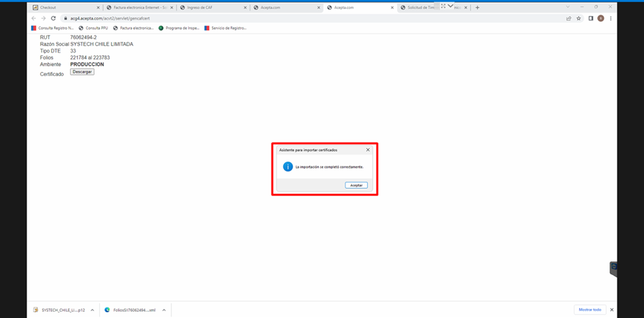The image size is (644, 318).
Task: Click the Mostrar todo downloads button
Action: point(588,309)
